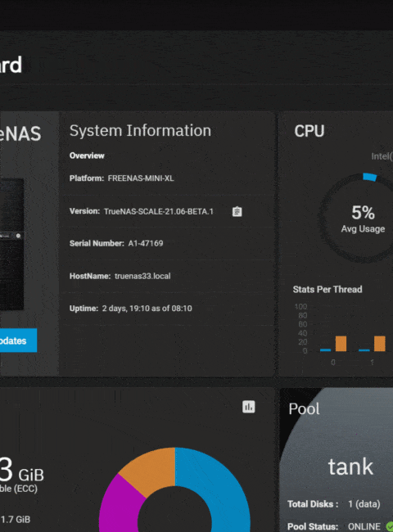Click Pool Status ONLINE text

point(364,526)
